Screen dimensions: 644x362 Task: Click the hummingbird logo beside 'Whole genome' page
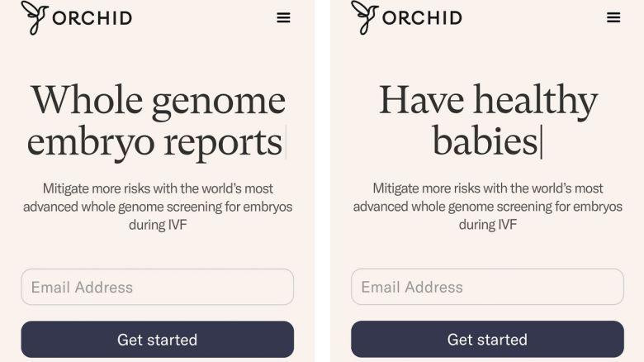click(x=35, y=17)
